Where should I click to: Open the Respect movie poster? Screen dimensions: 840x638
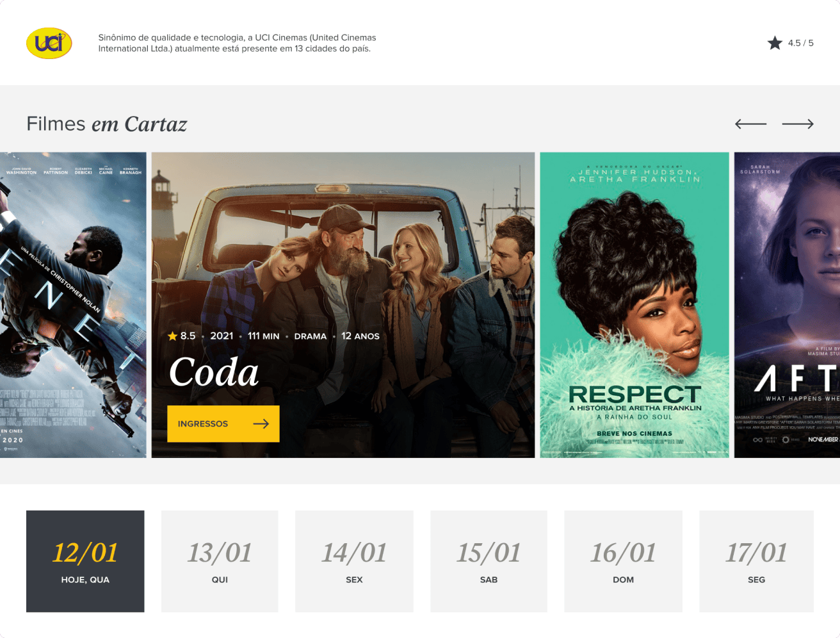(634, 305)
